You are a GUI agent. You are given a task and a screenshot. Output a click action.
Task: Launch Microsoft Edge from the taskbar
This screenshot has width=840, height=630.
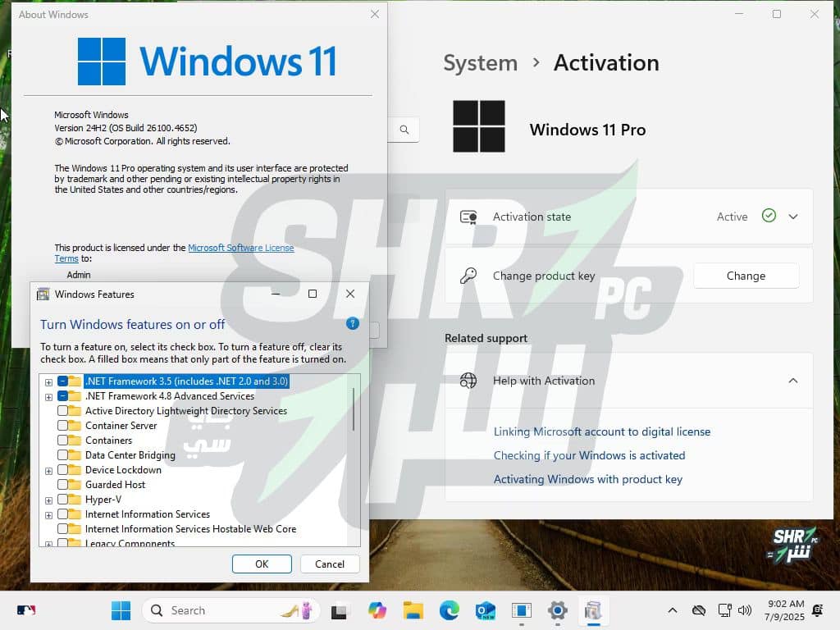pos(449,610)
